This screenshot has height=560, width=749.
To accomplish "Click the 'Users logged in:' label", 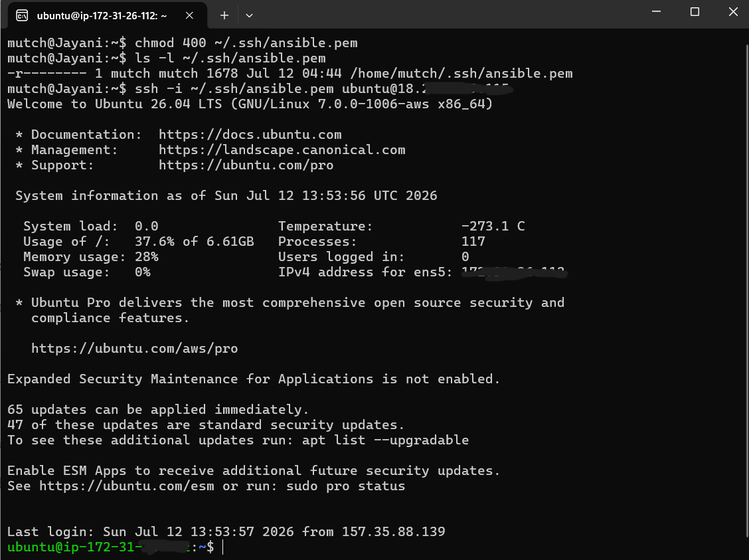I will (341, 256).
